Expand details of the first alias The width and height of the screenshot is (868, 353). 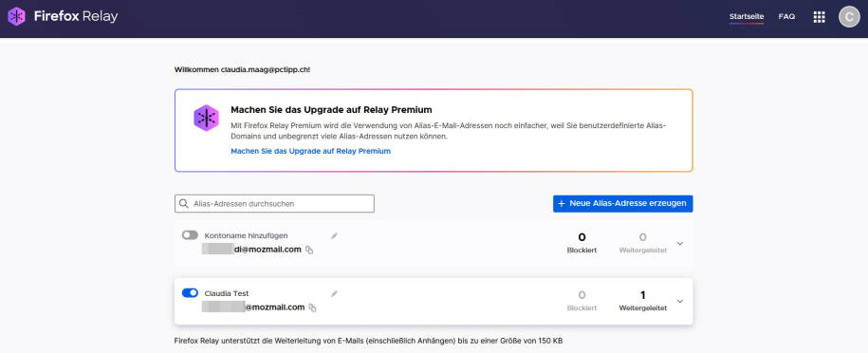pyautogui.click(x=680, y=244)
